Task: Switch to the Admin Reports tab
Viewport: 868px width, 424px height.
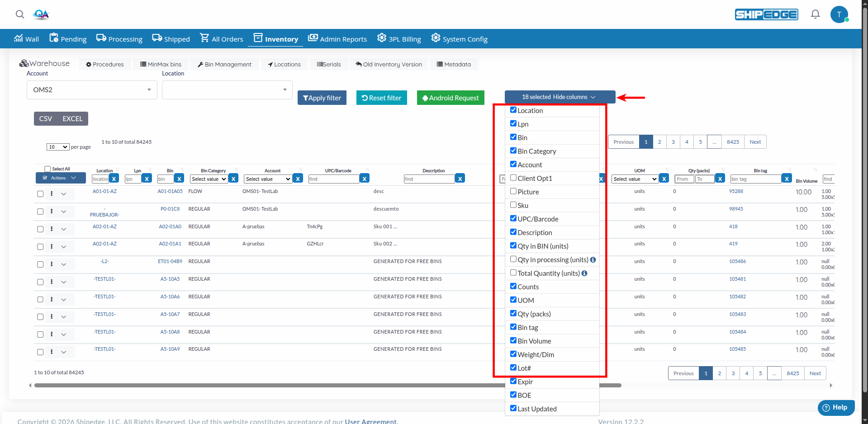Action: [x=337, y=38]
